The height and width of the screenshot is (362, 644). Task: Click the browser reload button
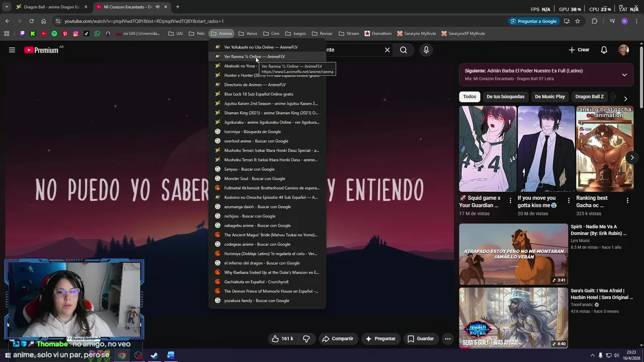[31, 21]
